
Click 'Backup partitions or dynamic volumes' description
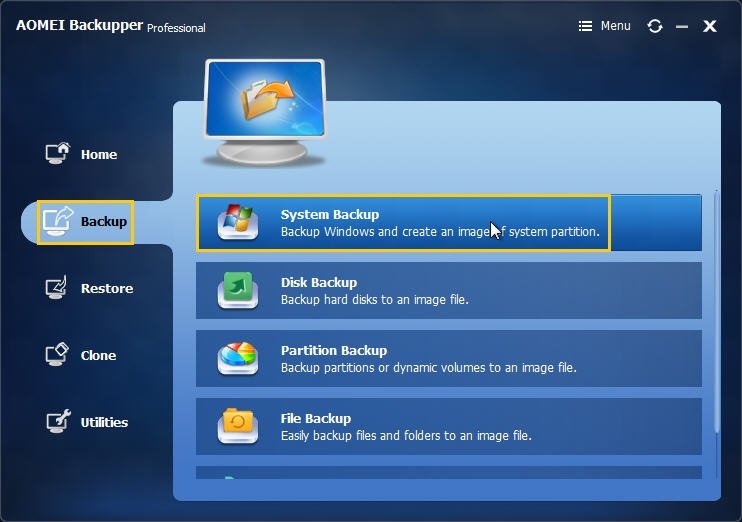pyautogui.click(x=429, y=368)
